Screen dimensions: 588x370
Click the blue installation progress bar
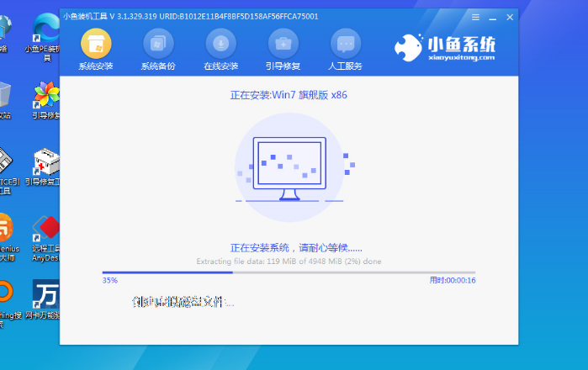coord(288,272)
